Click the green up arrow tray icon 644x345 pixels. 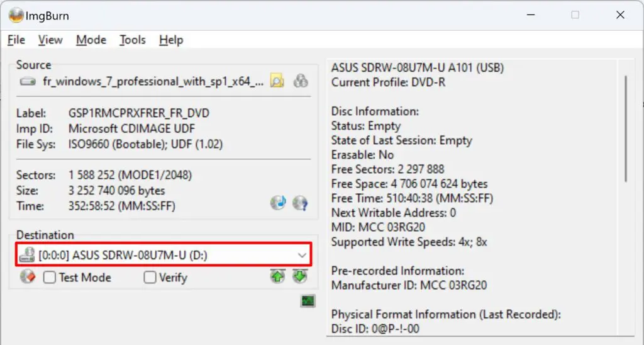(277, 276)
